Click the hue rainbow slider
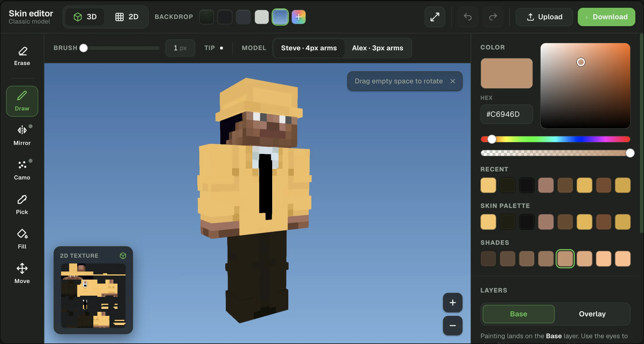644x344 pixels. coord(555,139)
